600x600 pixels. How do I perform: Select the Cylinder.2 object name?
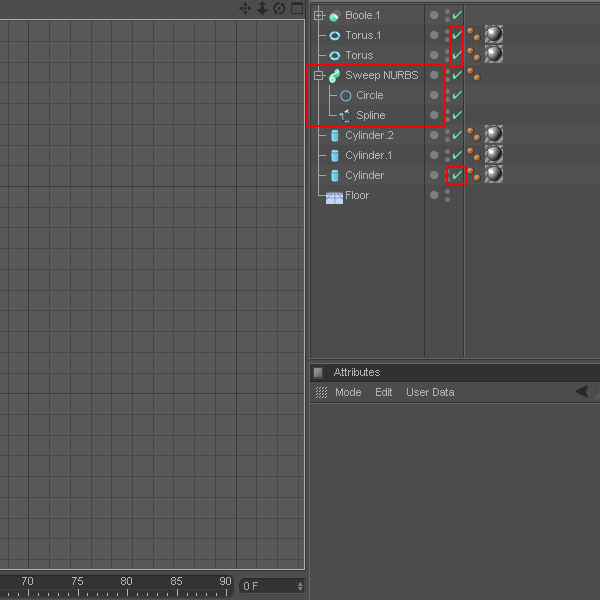[x=369, y=135]
